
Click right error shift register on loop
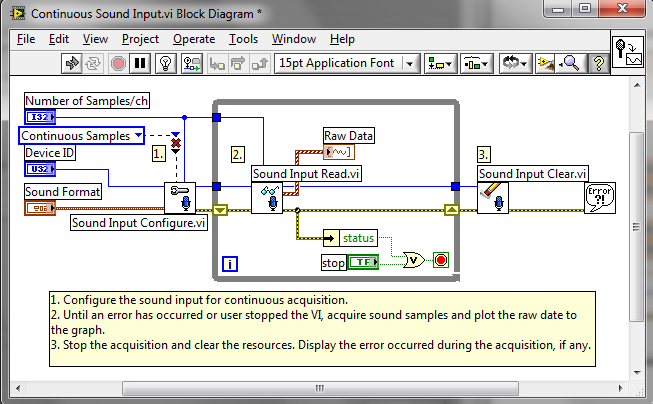point(452,210)
